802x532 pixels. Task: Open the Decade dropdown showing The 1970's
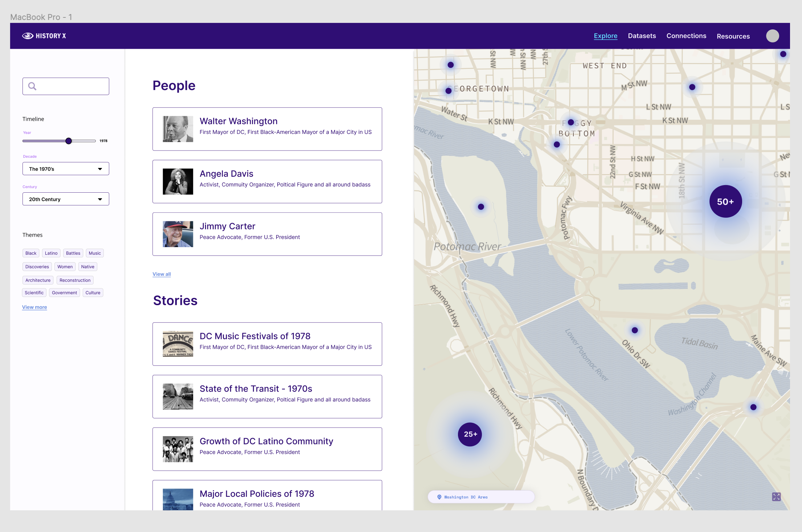[x=66, y=169]
